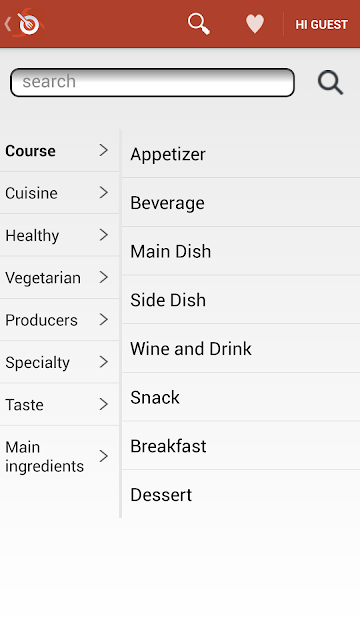
Task: Click the dark magnifier beside search field
Action: click(x=330, y=82)
